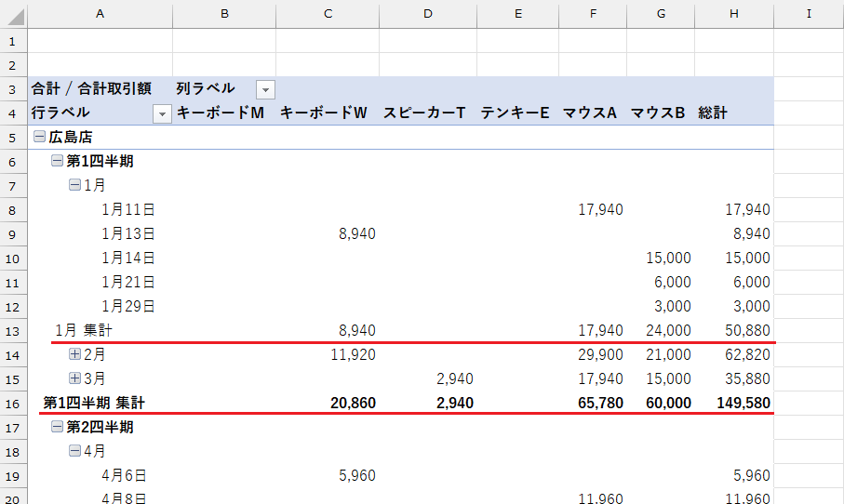Select row 5 header
The height and width of the screenshot is (504, 844).
[x=13, y=138]
